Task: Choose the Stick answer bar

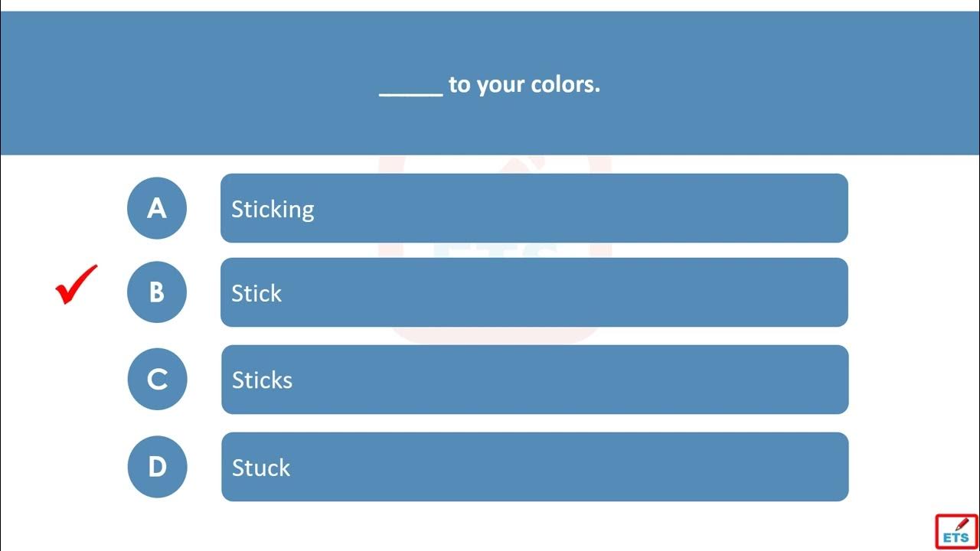Action: click(x=534, y=292)
